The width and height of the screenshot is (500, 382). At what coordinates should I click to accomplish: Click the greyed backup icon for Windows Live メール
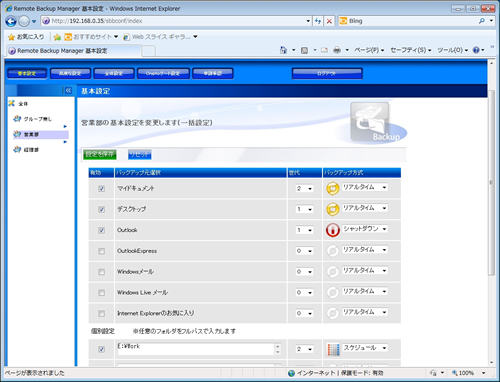(x=332, y=292)
